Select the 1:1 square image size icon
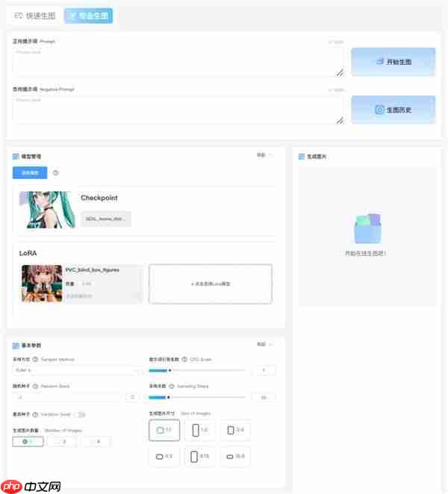This screenshot has height=494, width=448. click(164, 430)
